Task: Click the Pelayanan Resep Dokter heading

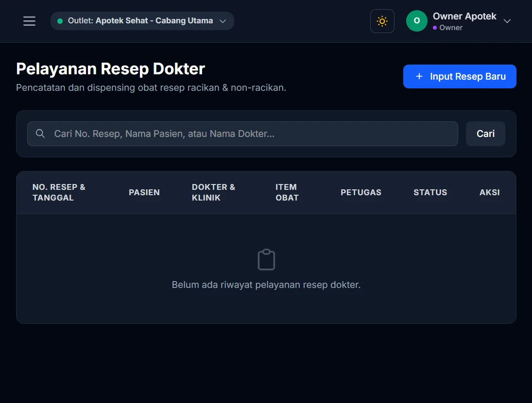Action: (x=111, y=69)
